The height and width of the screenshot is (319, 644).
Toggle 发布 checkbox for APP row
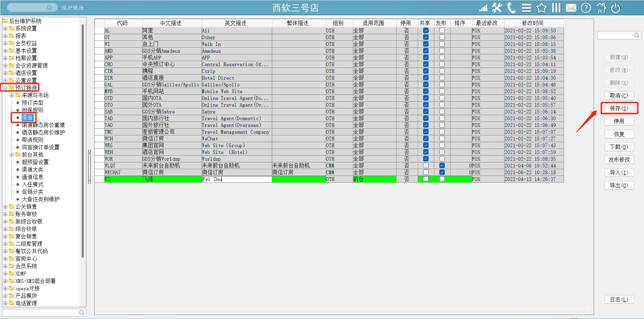[x=442, y=57]
